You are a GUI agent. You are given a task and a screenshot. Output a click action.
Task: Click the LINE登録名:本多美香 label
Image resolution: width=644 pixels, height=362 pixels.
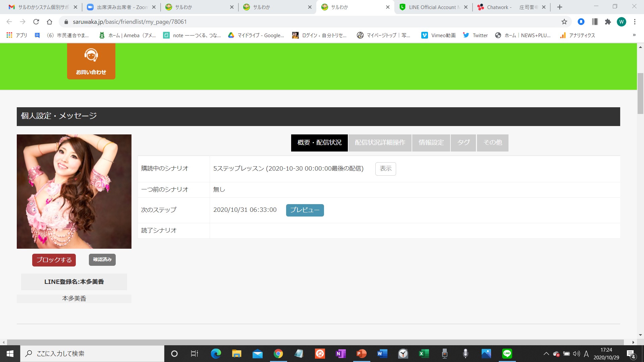tap(74, 282)
